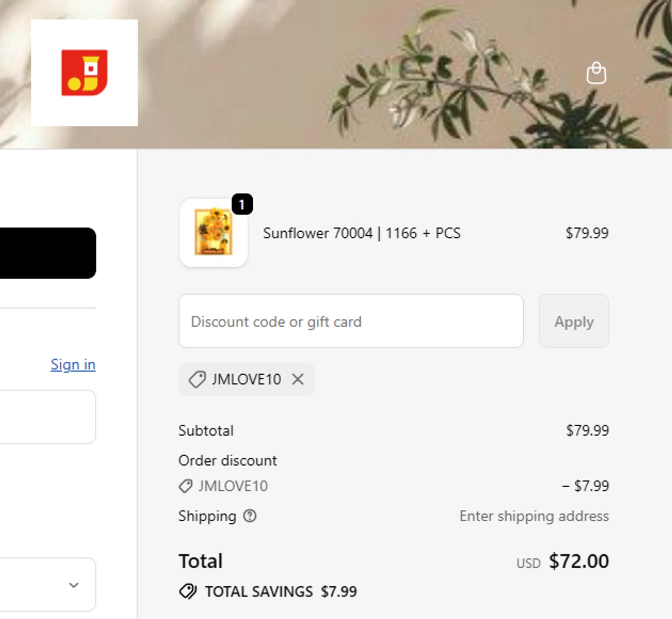Open the shopping bag icon
The image size is (672, 619).
(x=596, y=73)
